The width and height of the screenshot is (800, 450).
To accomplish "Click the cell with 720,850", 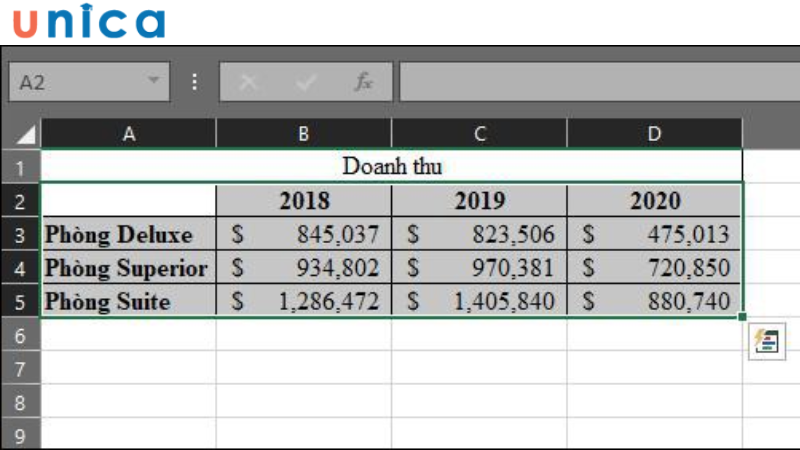I will [x=655, y=268].
